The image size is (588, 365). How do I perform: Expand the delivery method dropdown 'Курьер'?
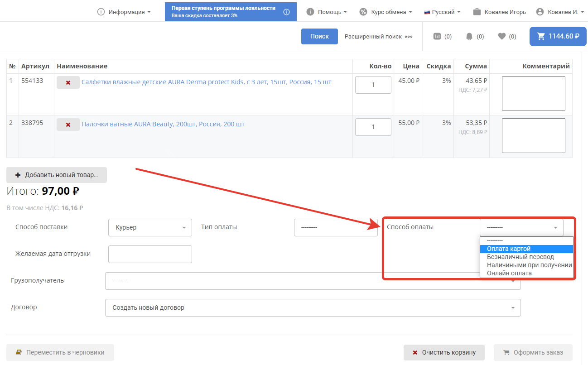point(150,227)
